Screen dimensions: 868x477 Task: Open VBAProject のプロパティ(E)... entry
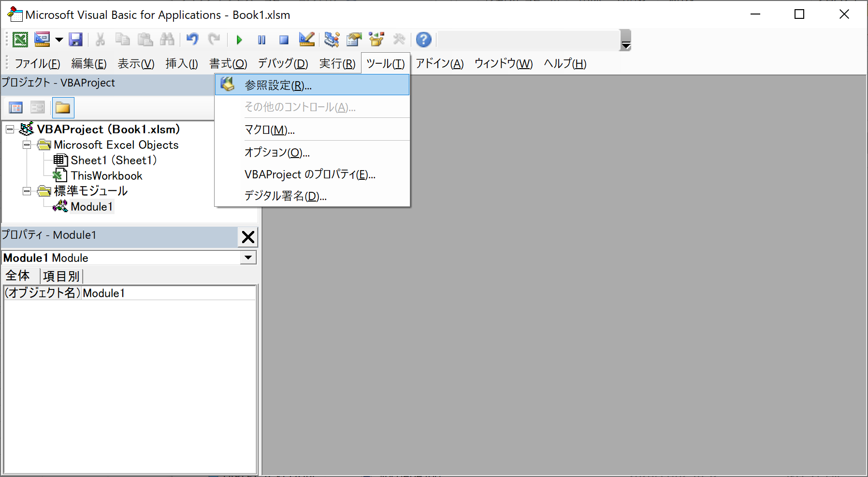click(312, 174)
